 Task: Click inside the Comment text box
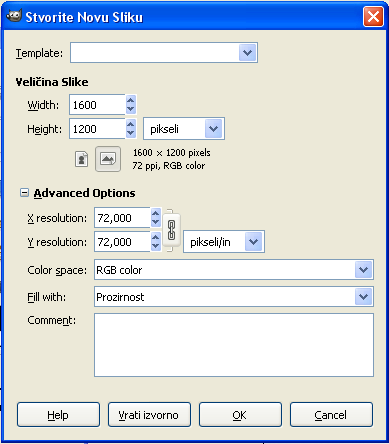coord(234,345)
